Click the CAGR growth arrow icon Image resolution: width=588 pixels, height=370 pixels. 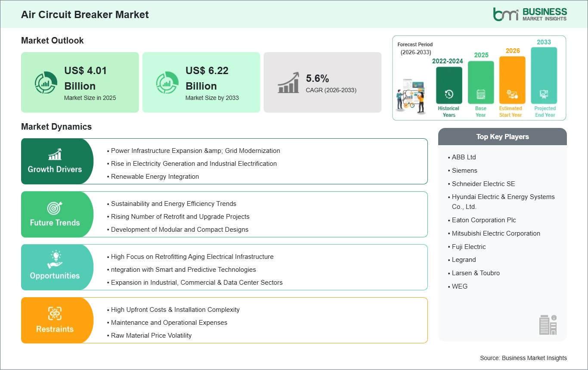click(x=289, y=82)
